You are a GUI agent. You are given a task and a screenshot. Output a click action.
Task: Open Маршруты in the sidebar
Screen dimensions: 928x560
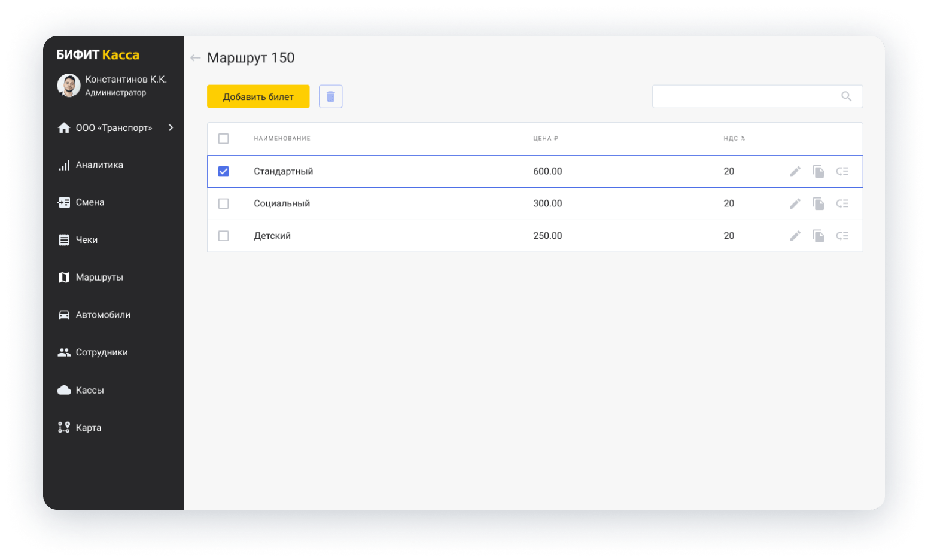[99, 278]
